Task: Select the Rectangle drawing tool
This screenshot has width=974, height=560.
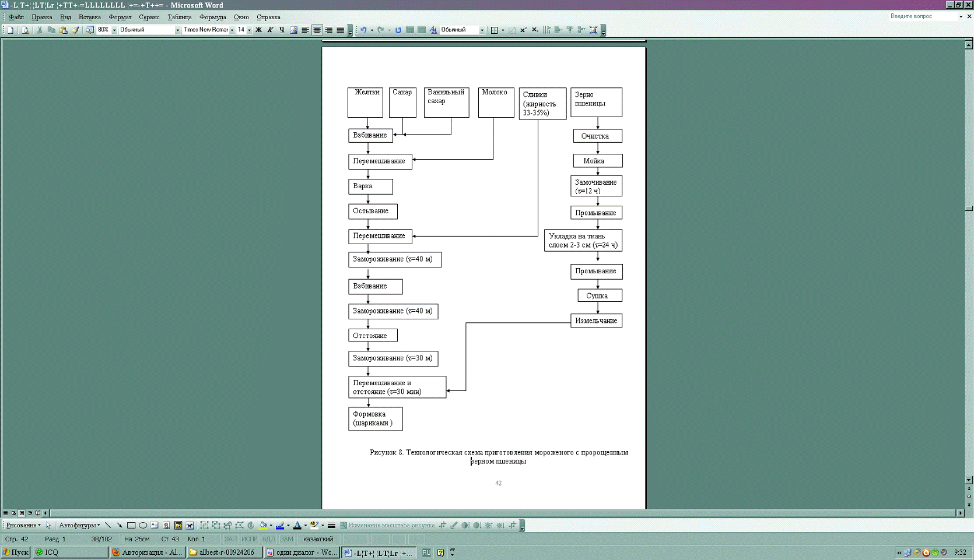Action: (131, 525)
